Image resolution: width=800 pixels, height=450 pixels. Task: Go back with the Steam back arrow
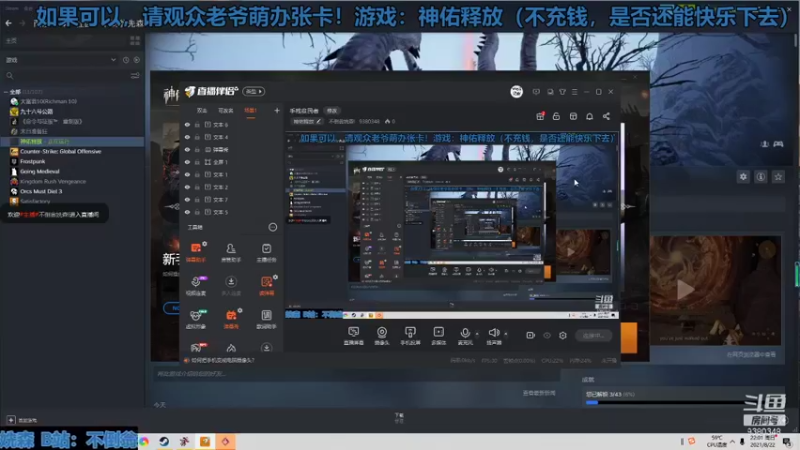[8, 23]
